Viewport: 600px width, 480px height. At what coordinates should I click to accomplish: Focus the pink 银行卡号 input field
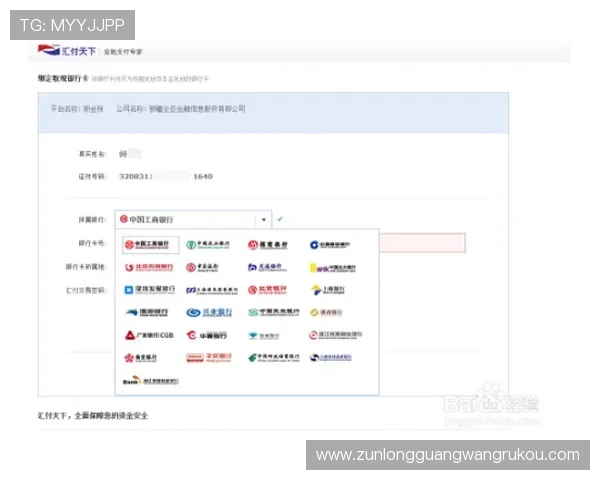click(422, 243)
